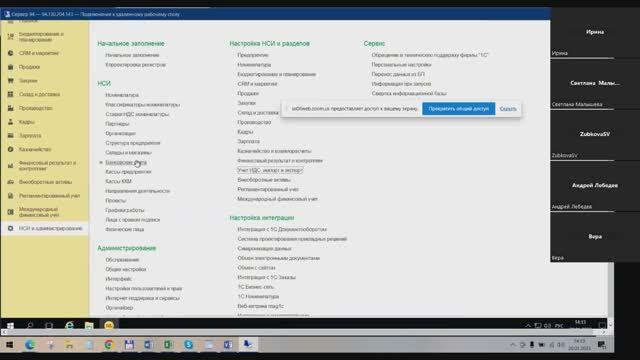Image resolution: width=640 pixels, height=360 pixels.
Task: Click the НСИ и администрирование gear icon
Action: coord(11,229)
